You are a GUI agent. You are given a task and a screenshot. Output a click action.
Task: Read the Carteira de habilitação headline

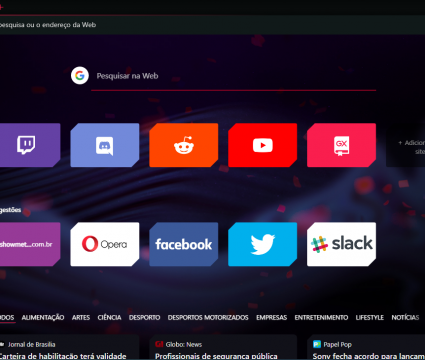tap(63, 356)
